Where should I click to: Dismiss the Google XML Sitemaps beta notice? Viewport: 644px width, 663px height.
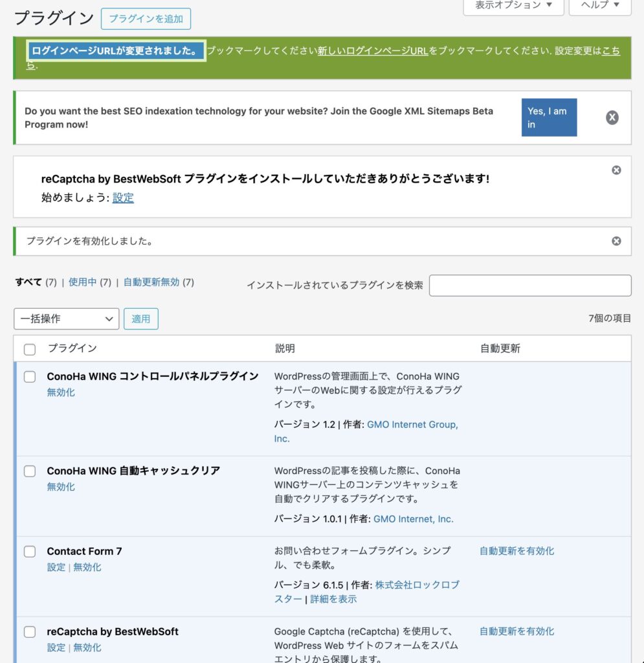point(612,117)
